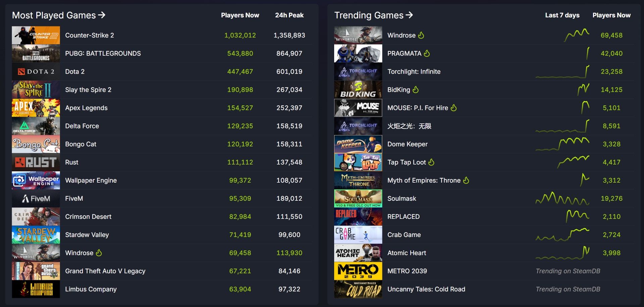644x307 pixels.
Task: Click the 24h Peak column header
Action: coord(289,15)
